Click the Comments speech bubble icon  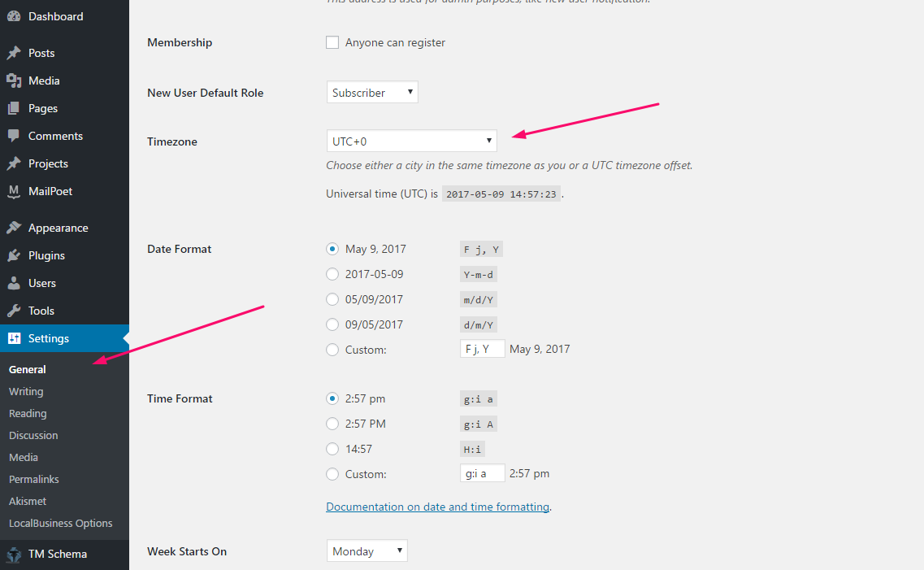pyautogui.click(x=14, y=136)
